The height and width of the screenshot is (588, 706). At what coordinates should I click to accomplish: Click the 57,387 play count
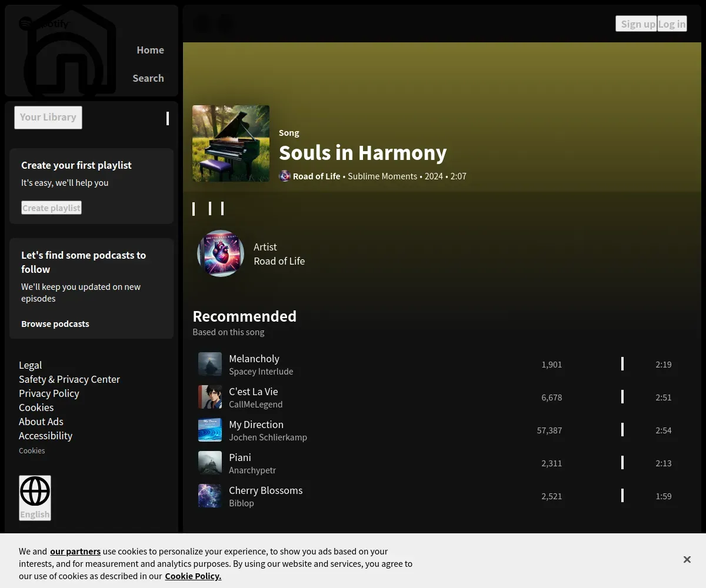[550, 430]
